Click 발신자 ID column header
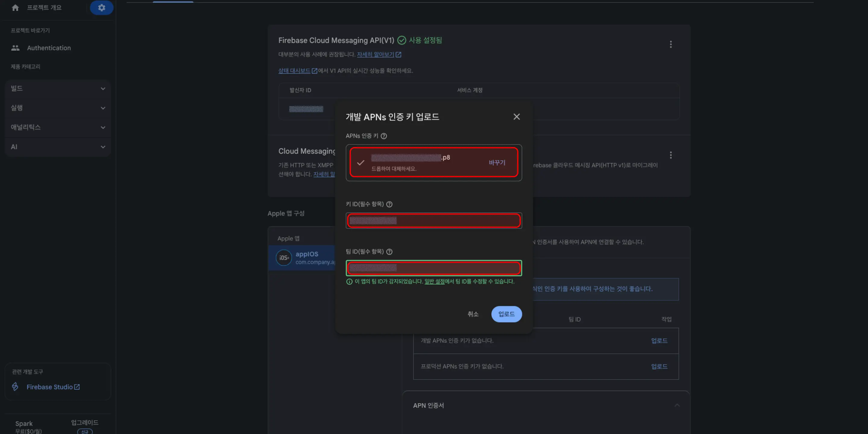The width and height of the screenshot is (868, 434). pos(300,90)
